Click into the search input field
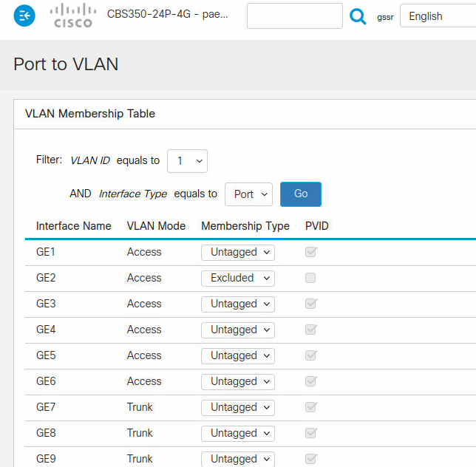Viewport: 476px width, 467px height. pyautogui.click(x=295, y=16)
